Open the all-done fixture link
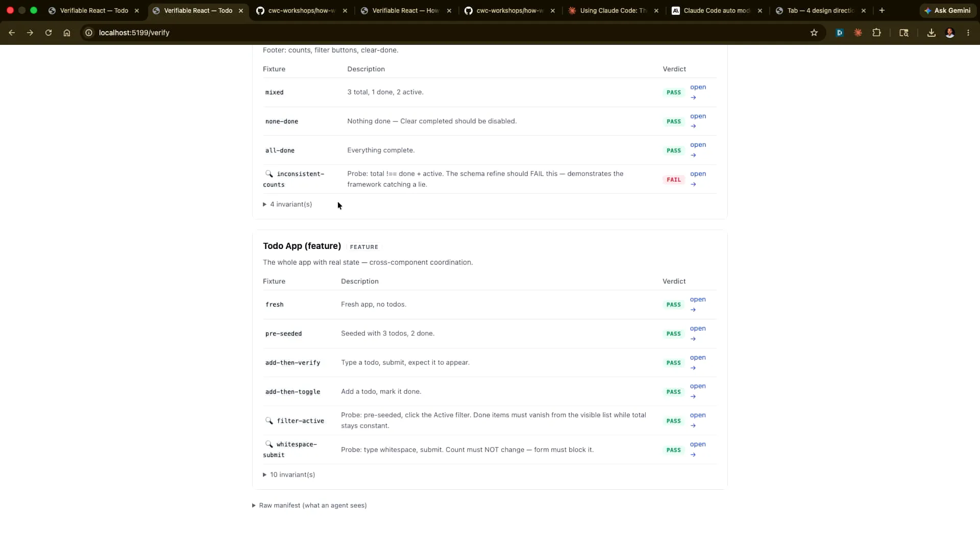 (698, 150)
